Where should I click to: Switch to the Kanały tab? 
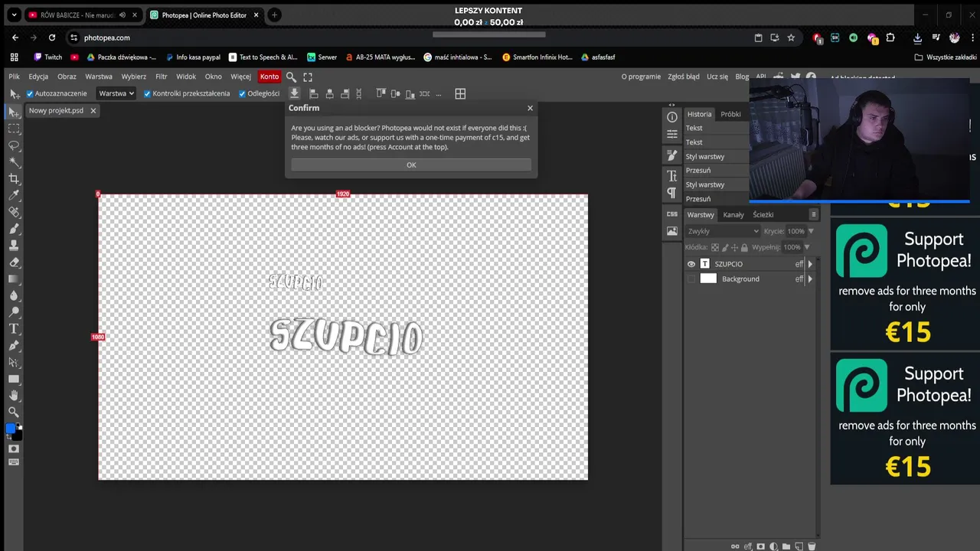(733, 214)
